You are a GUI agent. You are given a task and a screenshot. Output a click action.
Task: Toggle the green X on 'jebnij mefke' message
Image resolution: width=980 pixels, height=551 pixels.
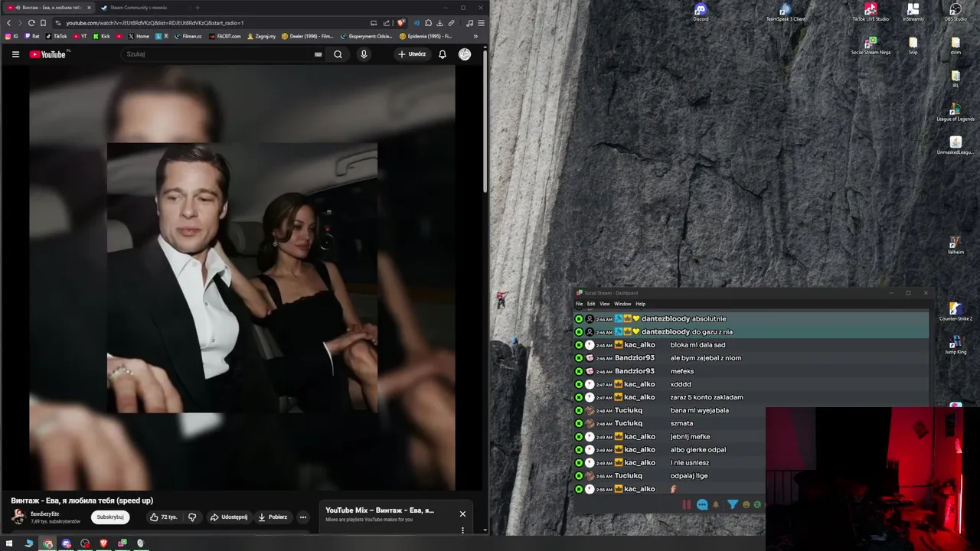tap(579, 437)
